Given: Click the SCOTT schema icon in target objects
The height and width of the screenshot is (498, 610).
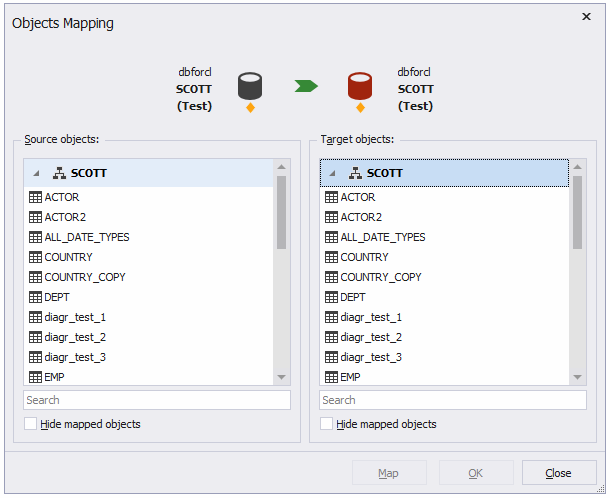Looking at the screenshot, I should pos(355,173).
